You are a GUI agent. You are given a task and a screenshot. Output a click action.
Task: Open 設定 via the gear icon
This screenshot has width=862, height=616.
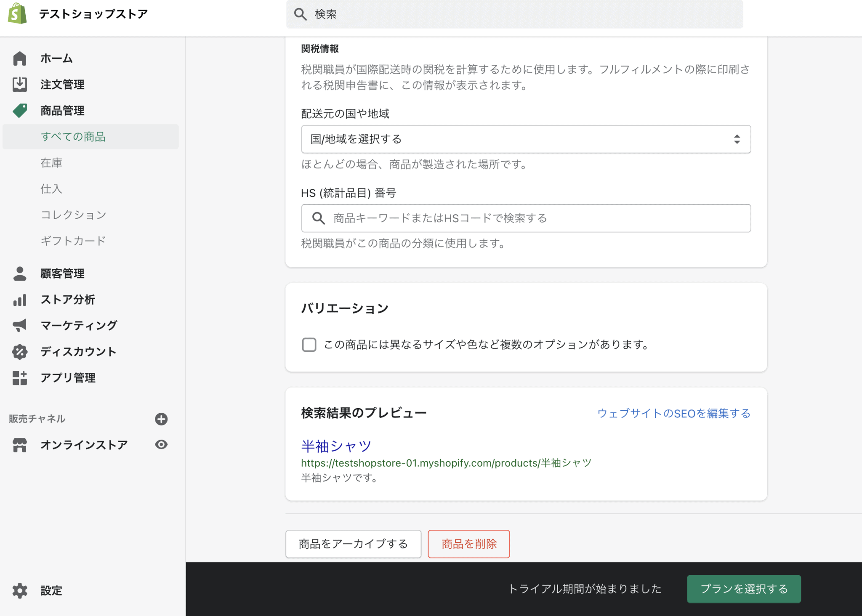point(20,590)
